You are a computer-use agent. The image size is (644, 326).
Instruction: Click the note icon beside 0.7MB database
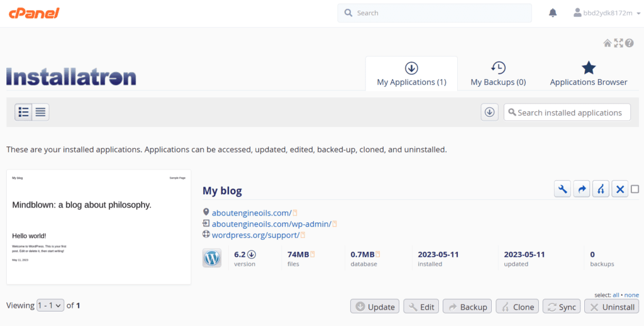pos(378,254)
